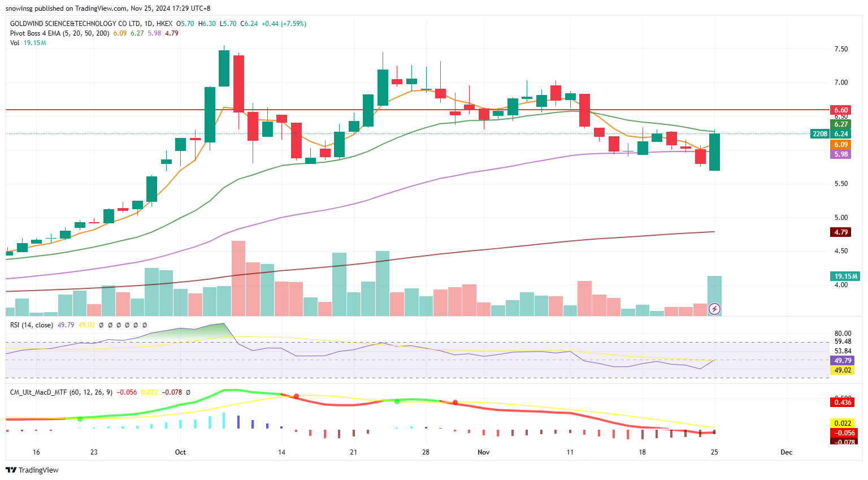
Task: Click the teal 6.24 last price label on the axis
Action: (841, 134)
